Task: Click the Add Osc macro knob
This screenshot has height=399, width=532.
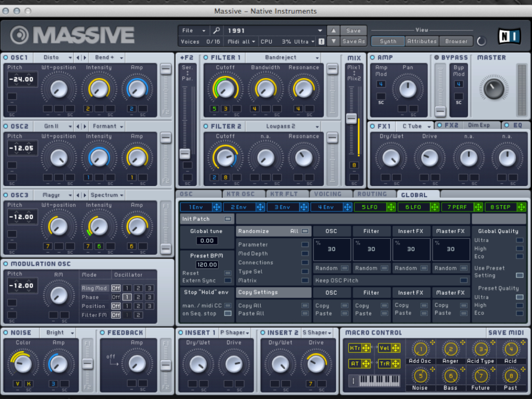Action: (421, 349)
